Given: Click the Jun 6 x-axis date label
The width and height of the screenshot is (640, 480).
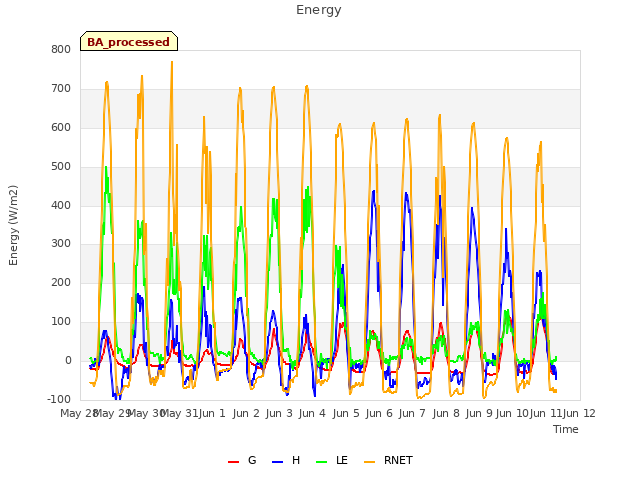Looking at the screenshot, I should [x=379, y=413].
